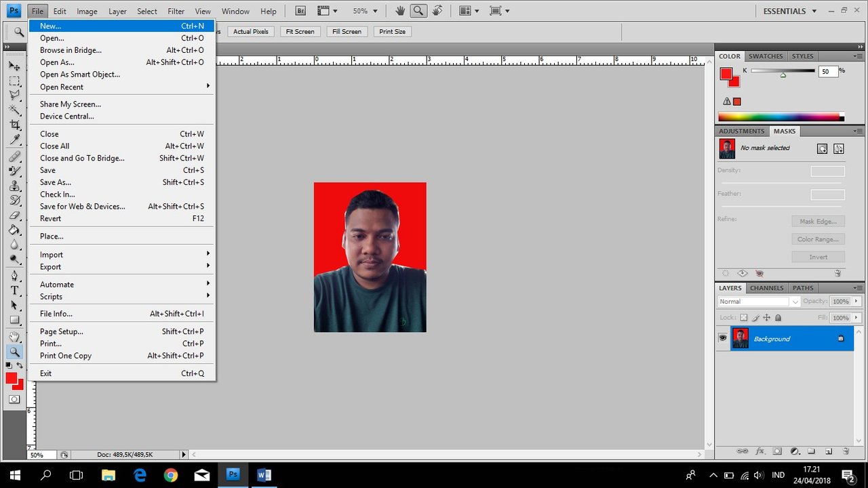Click the Print Size button
Screen dimensions: 868x488
(x=392, y=32)
